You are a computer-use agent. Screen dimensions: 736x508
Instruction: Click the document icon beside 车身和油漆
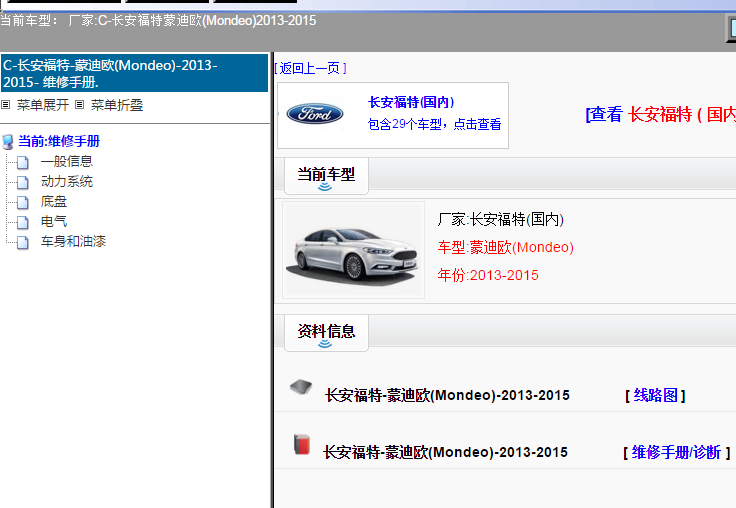pos(23,242)
